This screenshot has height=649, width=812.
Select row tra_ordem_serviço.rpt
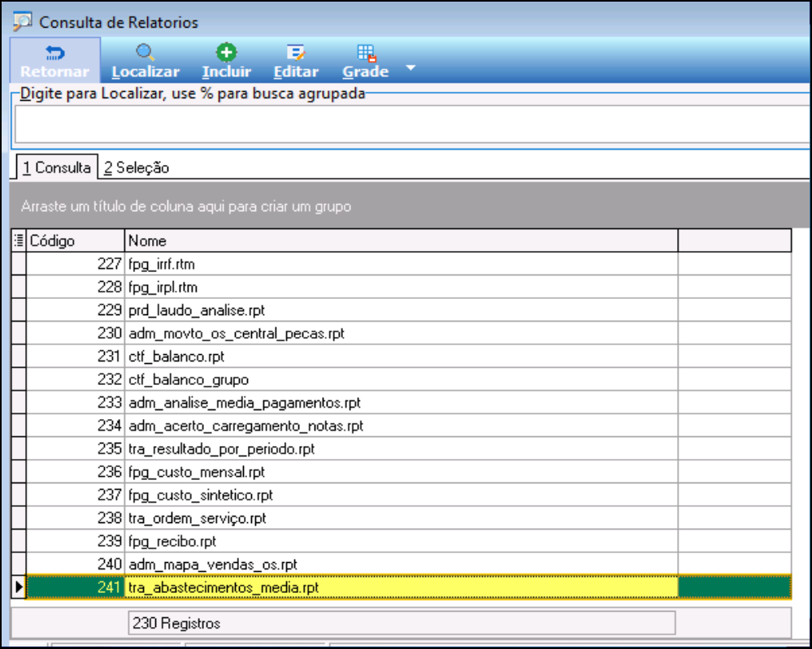click(402, 518)
